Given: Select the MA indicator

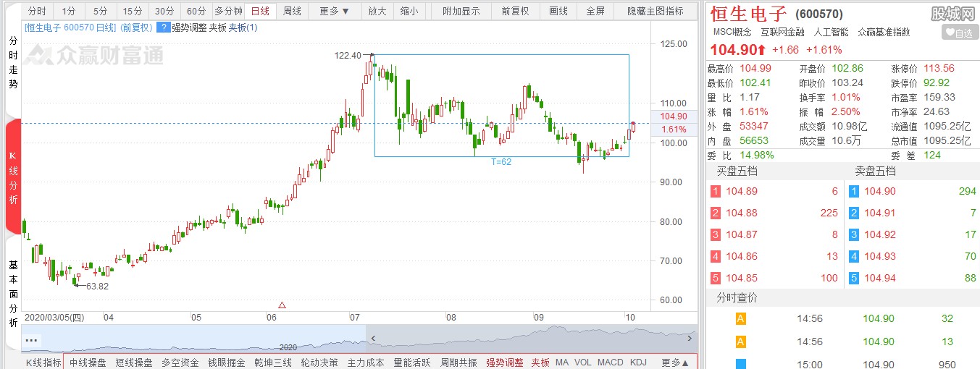Looking at the screenshot, I should [x=562, y=362].
